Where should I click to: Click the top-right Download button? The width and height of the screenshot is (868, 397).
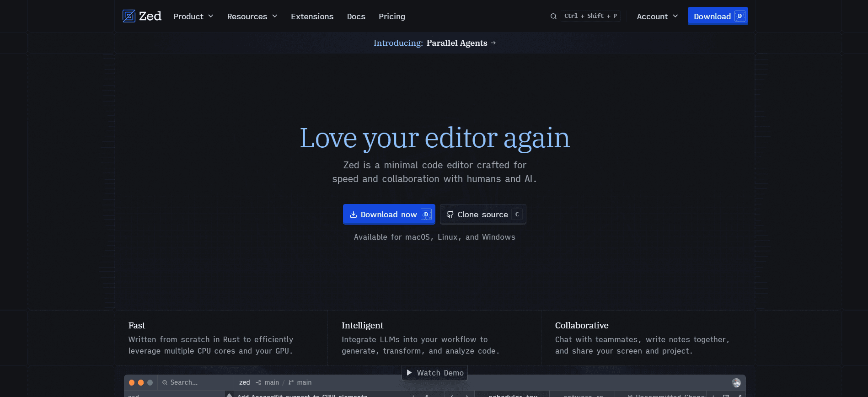point(718,16)
